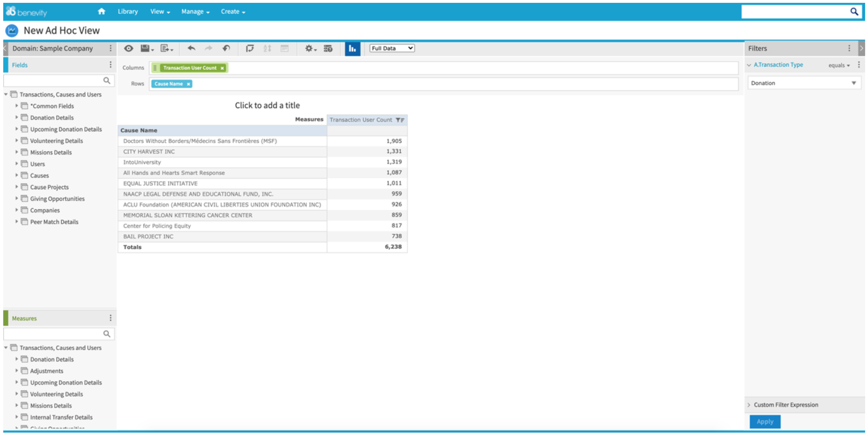Open the Donation value dropdown
Viewport: 868px width, 436px height.
point(804,83)
